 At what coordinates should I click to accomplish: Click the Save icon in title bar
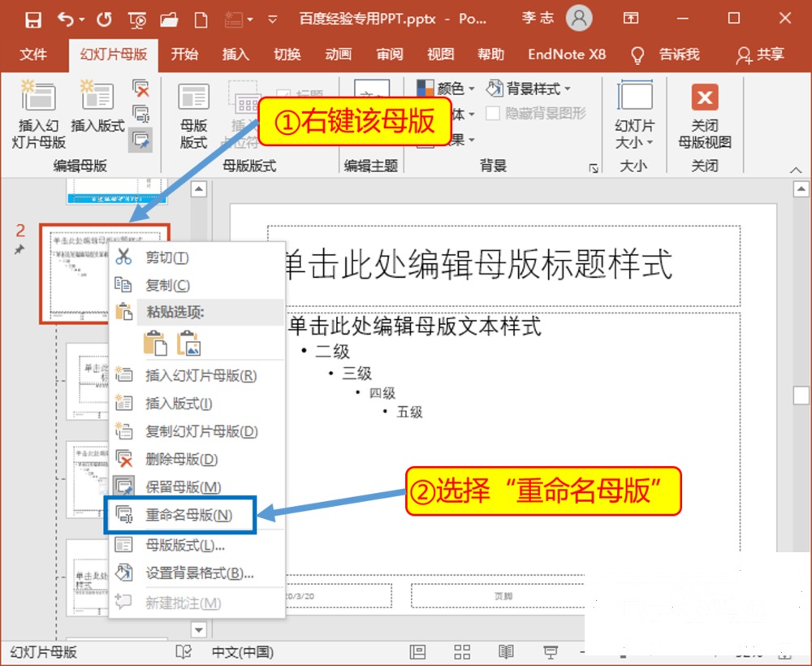pyautogui.click(x=33, y=20)
